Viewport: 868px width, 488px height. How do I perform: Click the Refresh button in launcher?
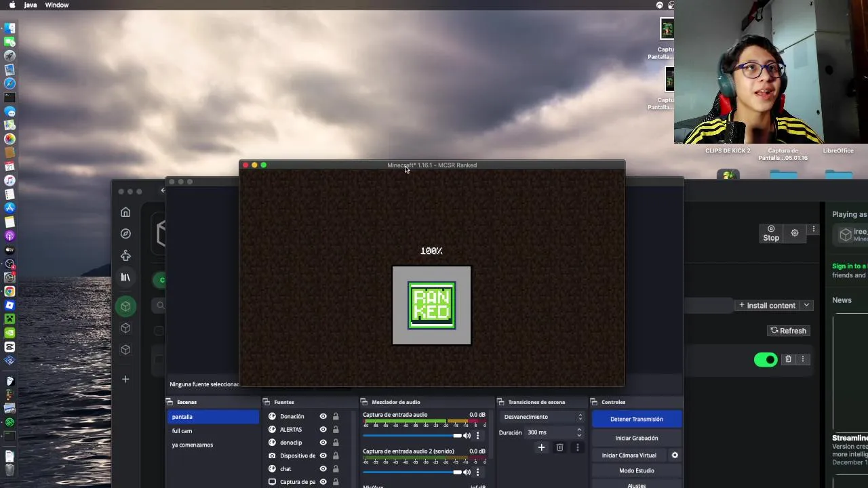(788, 331)
